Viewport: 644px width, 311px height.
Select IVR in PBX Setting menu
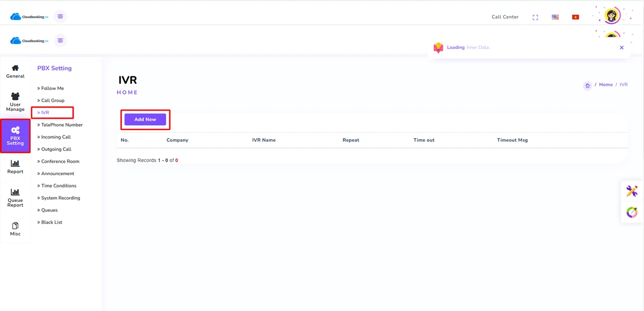coord(45,113)
